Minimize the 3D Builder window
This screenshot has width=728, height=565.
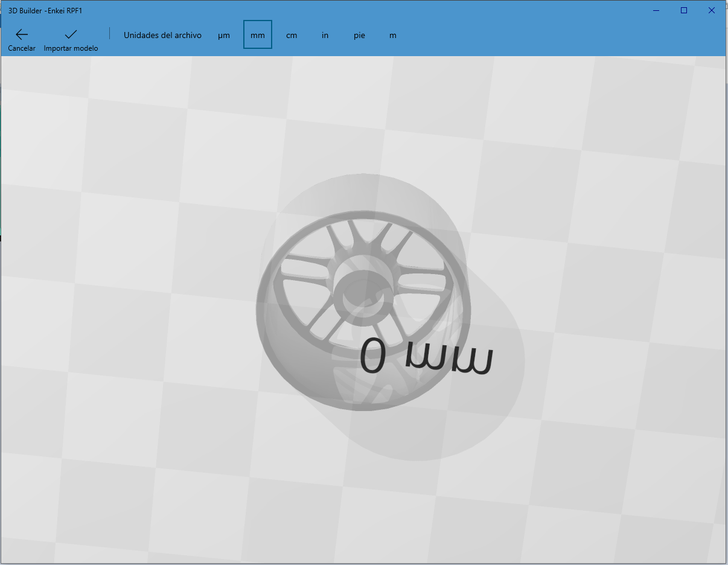pos(656,10)
